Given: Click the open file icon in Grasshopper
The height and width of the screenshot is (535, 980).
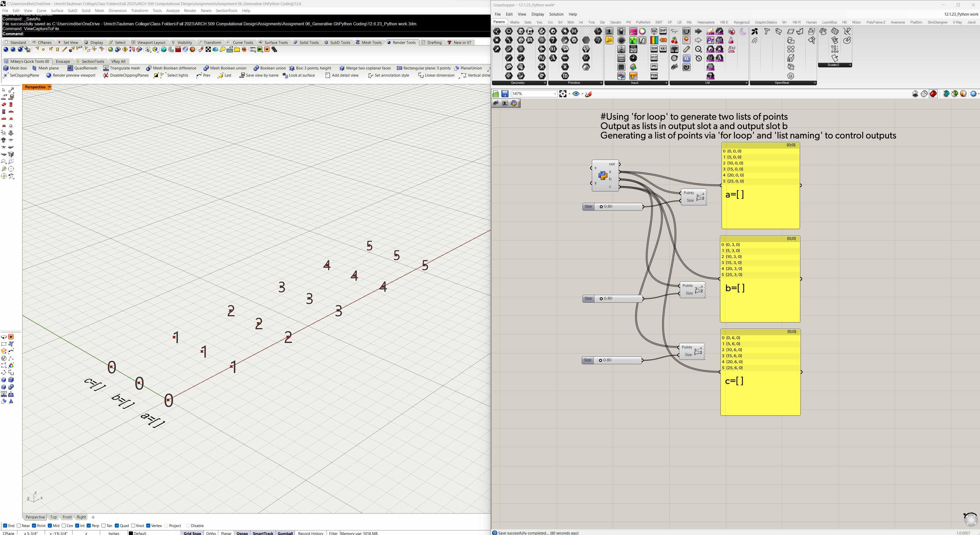Looking at the screenshot, I should [x=496, y=93].
